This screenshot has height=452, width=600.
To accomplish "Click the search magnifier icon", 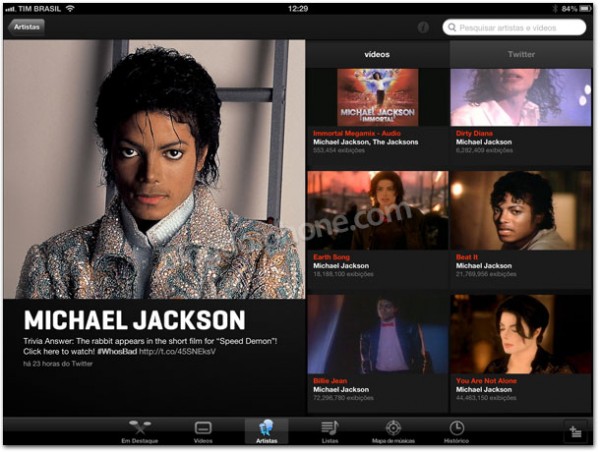I will pos(452,28).
